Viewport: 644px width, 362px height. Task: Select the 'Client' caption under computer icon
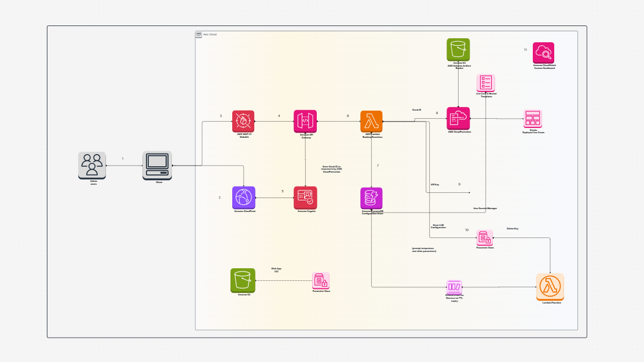pyautogui.click(x=159, y=182)
